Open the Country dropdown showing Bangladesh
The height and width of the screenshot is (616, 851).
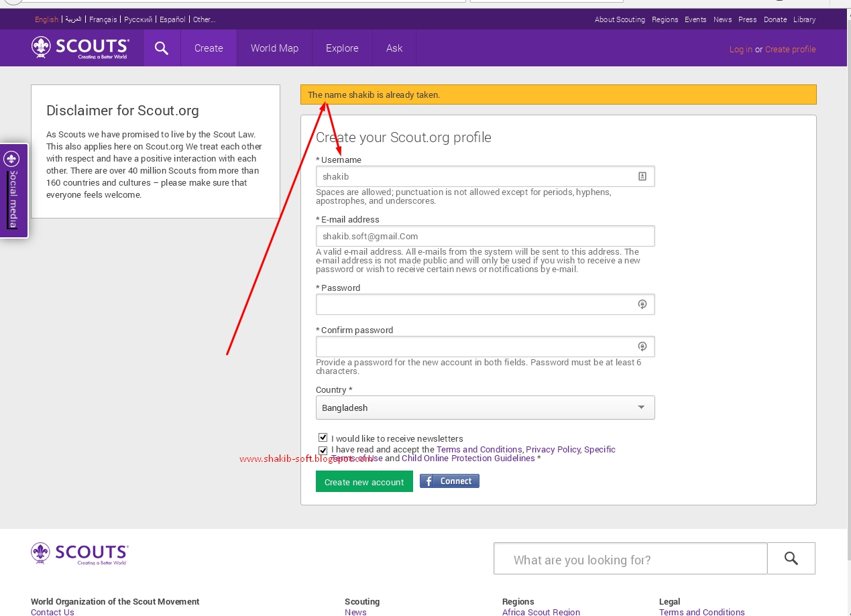coord(485,408)
